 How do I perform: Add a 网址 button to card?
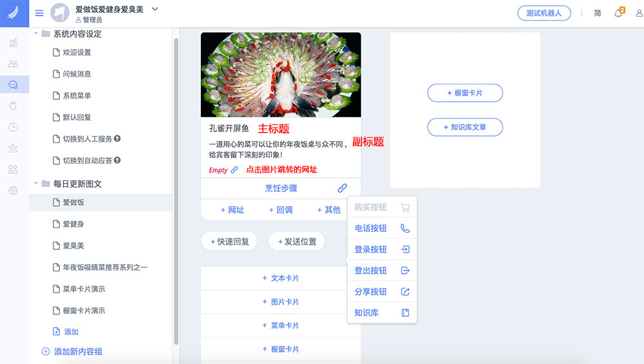point(232,210)
